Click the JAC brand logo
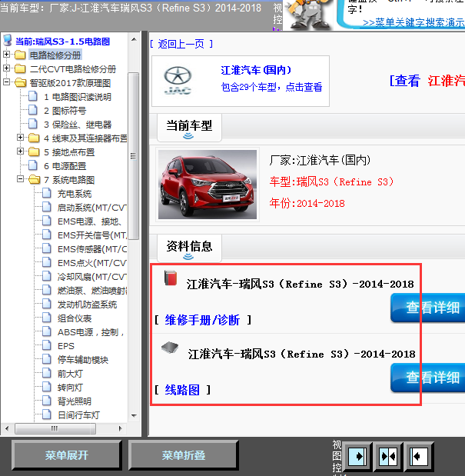This screenshot has height=476, width=465. pos(183,81)
